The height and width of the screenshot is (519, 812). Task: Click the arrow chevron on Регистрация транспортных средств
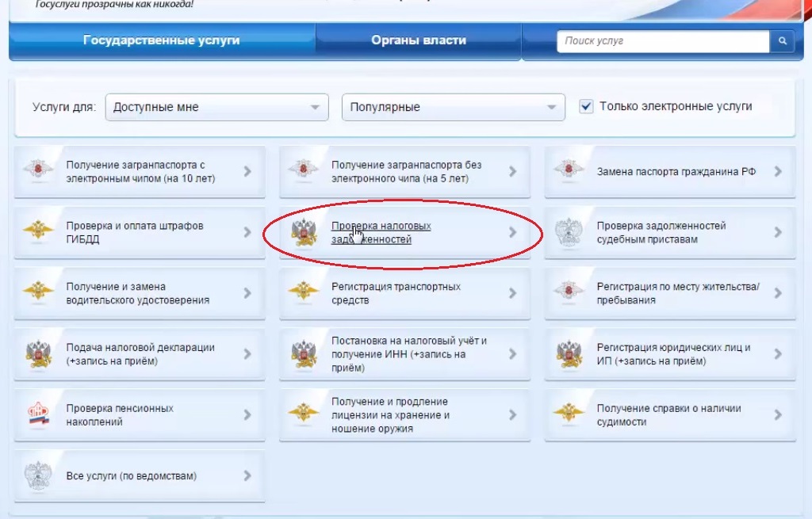pos(513,293)
